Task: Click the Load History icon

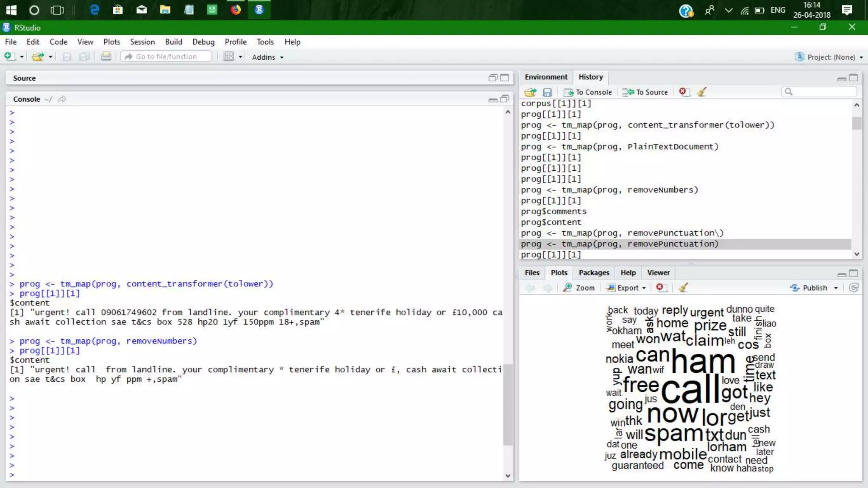Action: click(x=530, y=92)
